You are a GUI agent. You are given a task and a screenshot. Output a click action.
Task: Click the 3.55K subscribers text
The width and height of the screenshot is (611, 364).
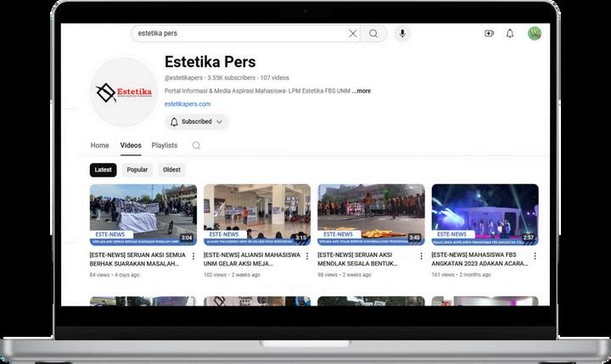click(x=232, y=77)
